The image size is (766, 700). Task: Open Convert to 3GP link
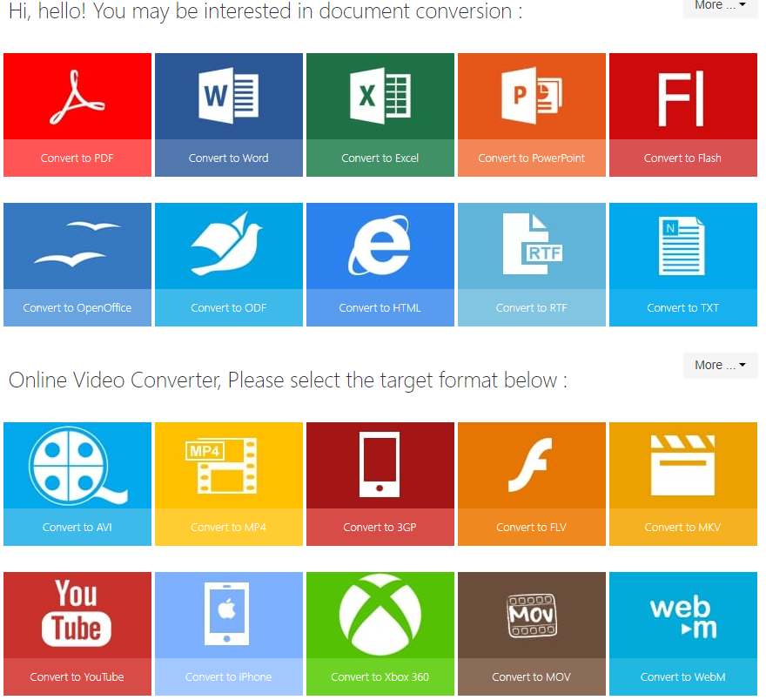pyautogui.click(x=380, y=527)
